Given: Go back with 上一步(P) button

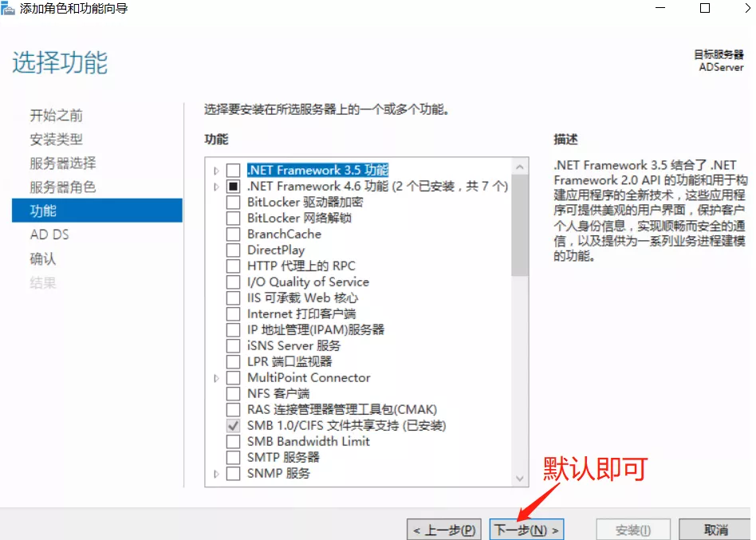Looking at the screenshot, I should [444, 530].
